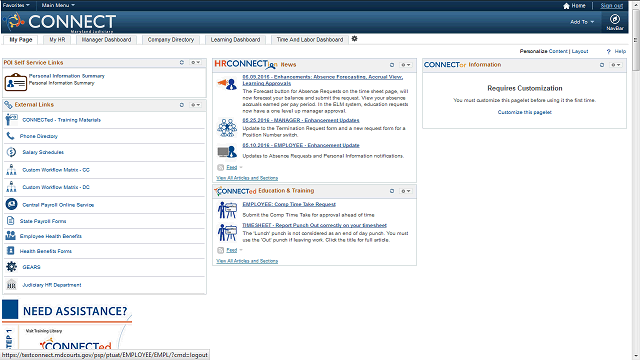Click the Personal Information Summary ID badge icon
The height and width of the screenshot is (360, 640).
(x=16, y=82)
